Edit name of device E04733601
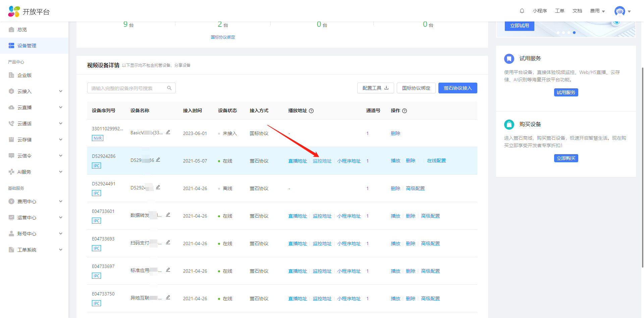The height and width of the screenshot is (318, 644). click(168, 215)
